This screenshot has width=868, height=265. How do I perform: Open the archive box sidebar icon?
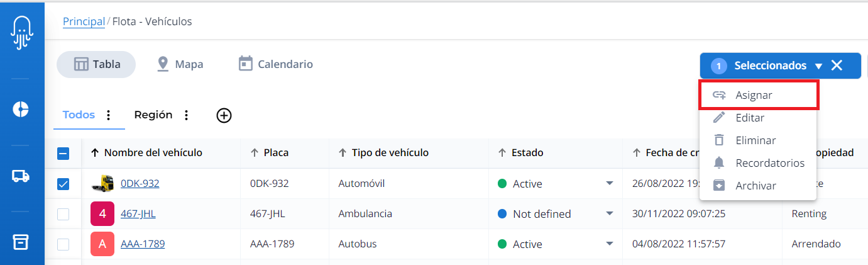point(21,242)
